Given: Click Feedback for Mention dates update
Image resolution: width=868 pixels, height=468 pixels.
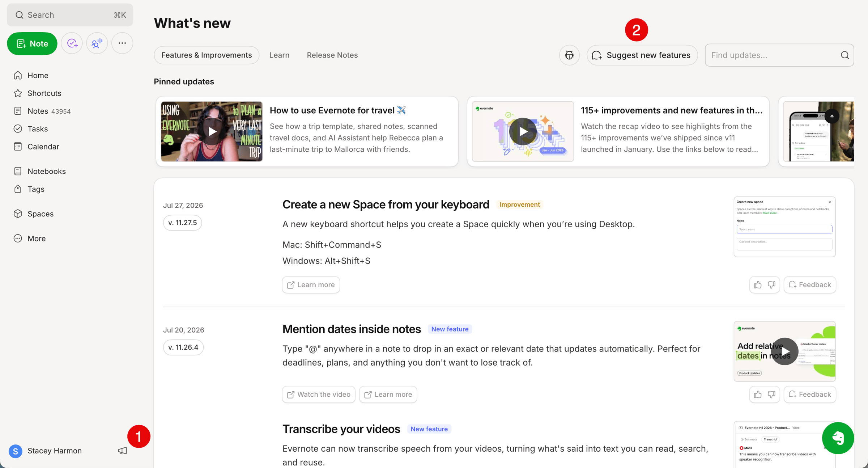Looking at the screenshot, I should click(810, 395).
